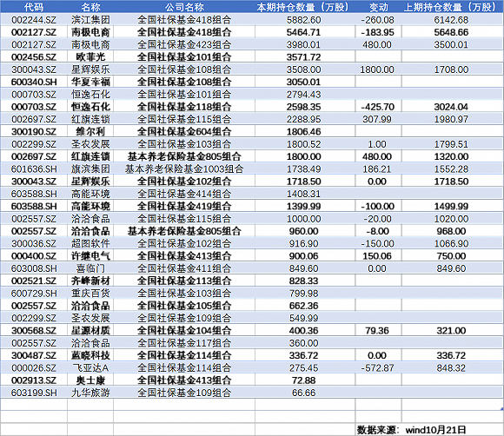Select holding value 1800.52

[x=304, y=144]
